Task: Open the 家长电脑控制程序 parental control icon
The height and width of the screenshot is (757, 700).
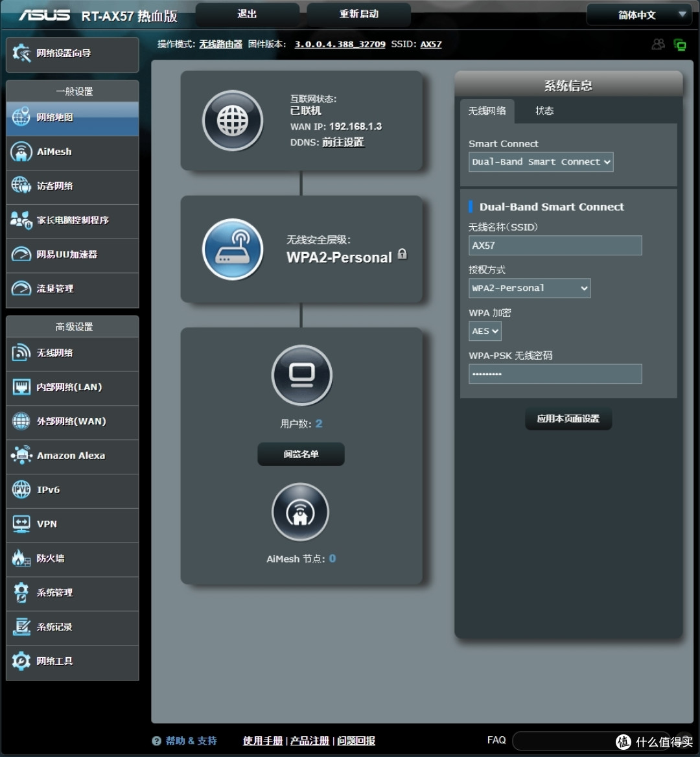Action: (21, 220)
